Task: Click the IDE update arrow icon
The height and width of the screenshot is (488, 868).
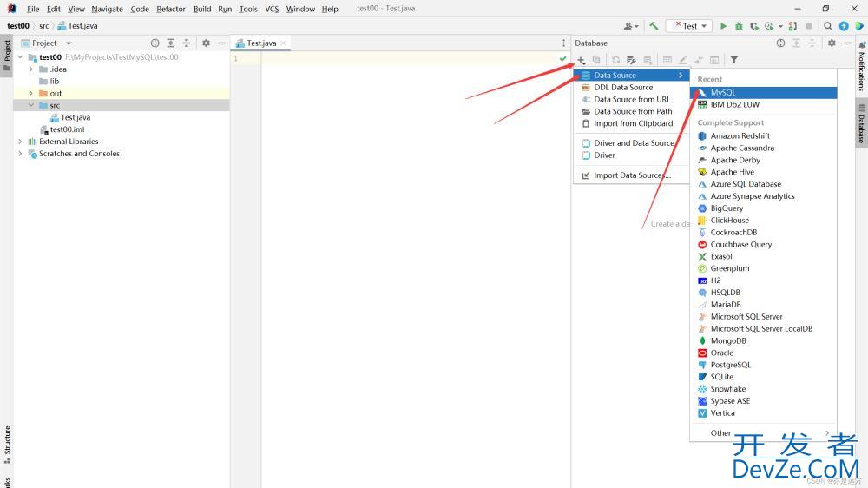Action: (844, 26)
